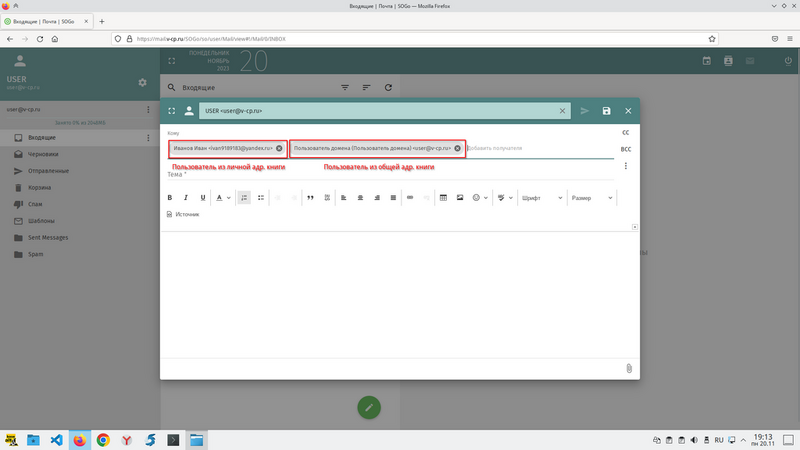The height and width of the screenshot is (450, 800).
Task: Open the emoji picker dropdown
Action: pyautogui.click(x=479, y=198)
